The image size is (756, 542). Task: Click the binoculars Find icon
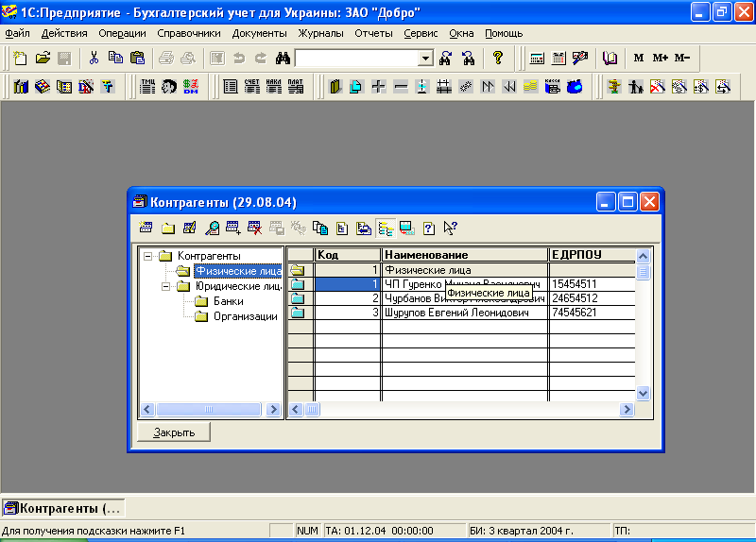tap(283, 59)
